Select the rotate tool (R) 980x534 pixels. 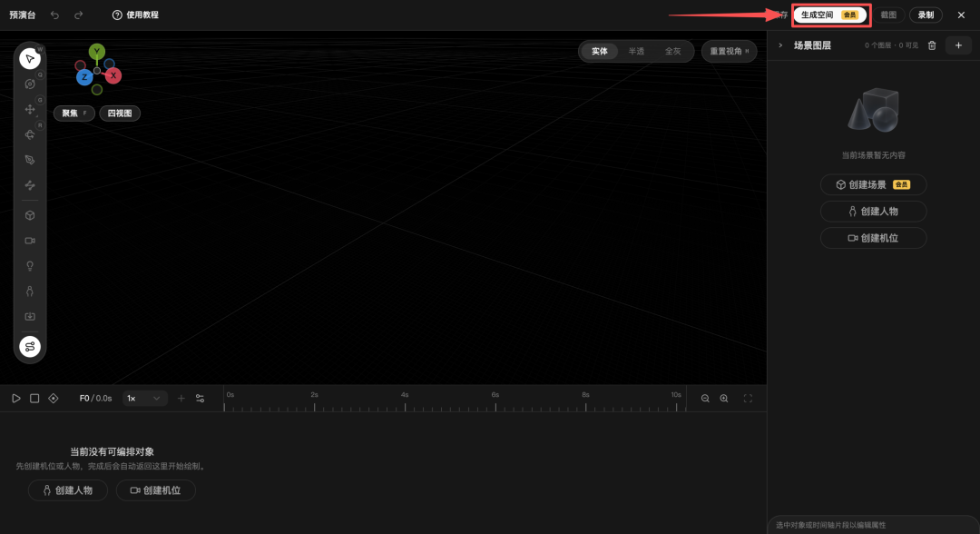pos(29,134)
